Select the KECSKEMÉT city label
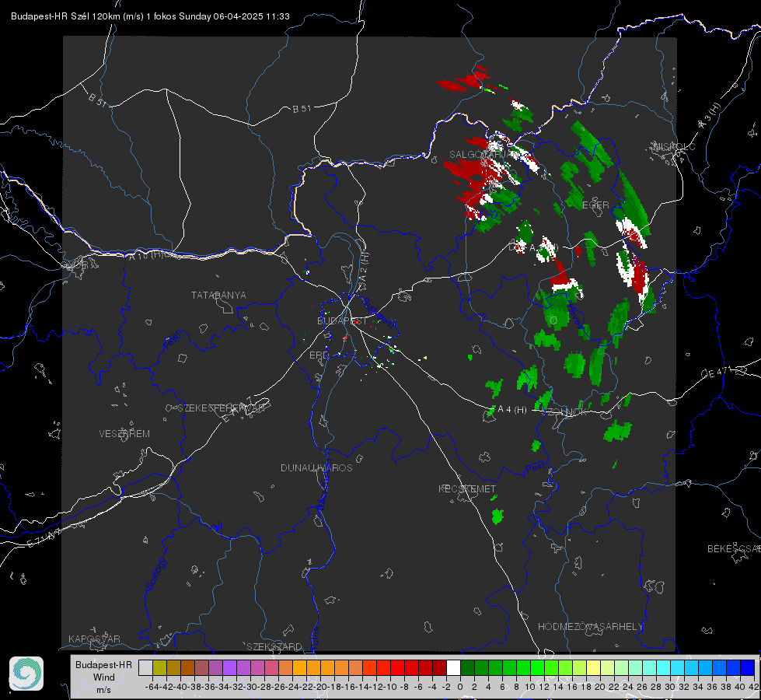 [467, 489]
